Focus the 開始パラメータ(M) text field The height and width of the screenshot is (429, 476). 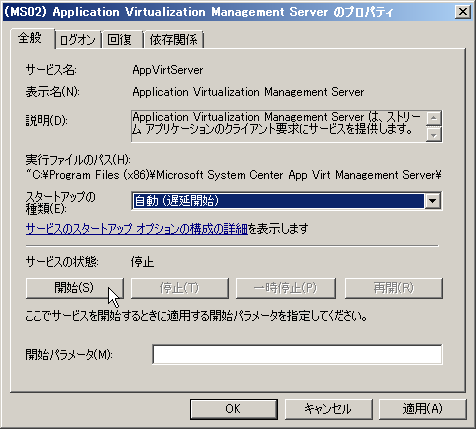297,355
